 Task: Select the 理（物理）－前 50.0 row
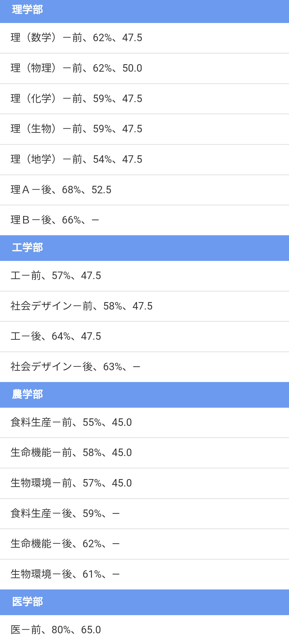pos(144,68)
